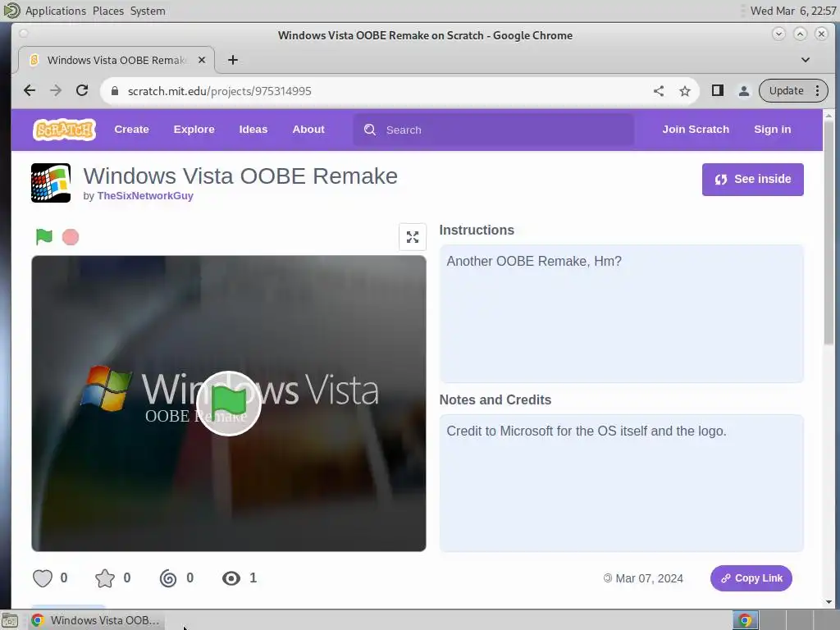Share this page using the share icon
The image size is (840, 630).
(x=659, y=91)
